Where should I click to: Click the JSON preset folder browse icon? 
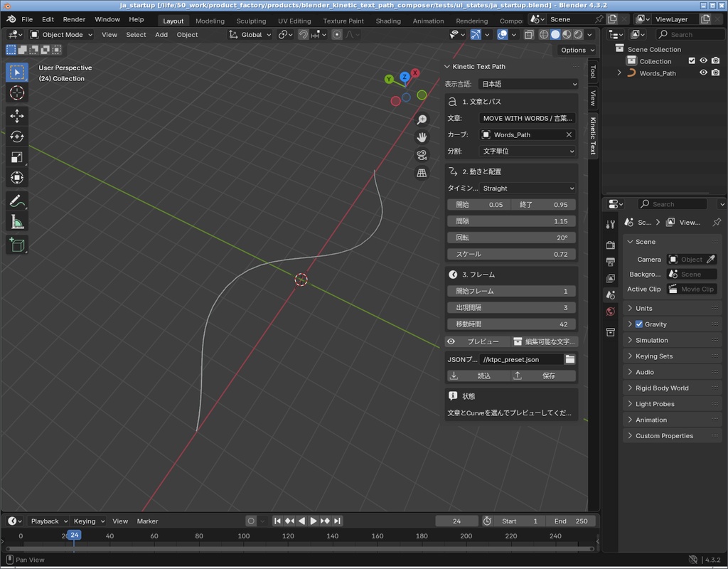coord(569,359)
